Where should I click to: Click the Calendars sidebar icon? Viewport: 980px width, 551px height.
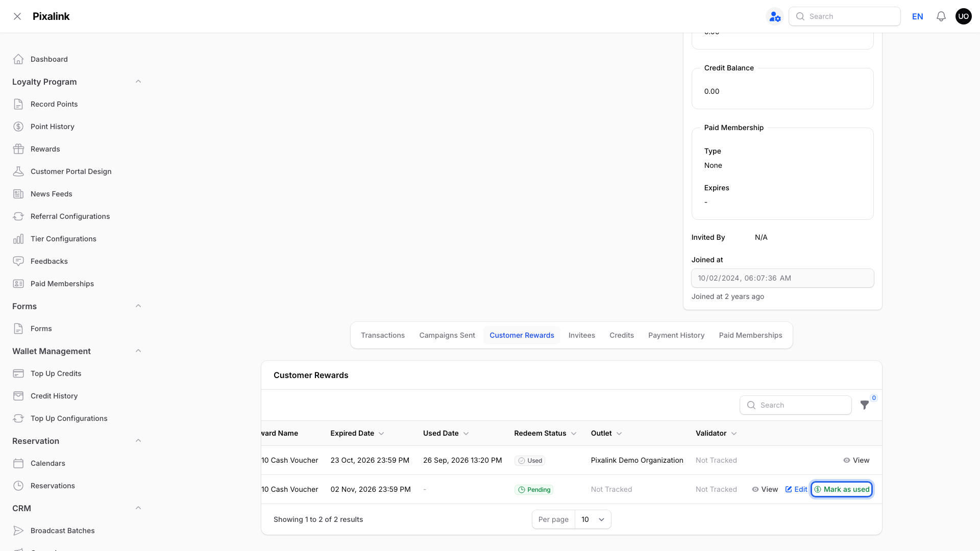tap(18, 463)
